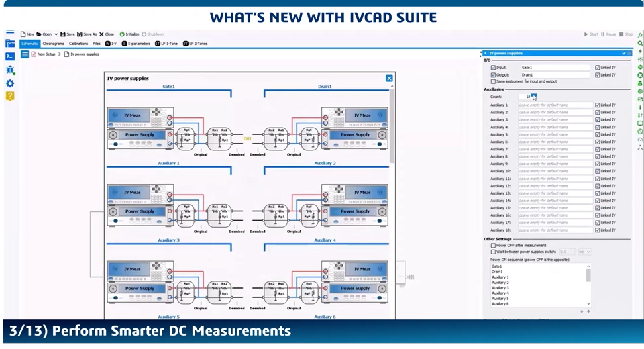
Task: Click the Stop button
Action: point(626,34)
